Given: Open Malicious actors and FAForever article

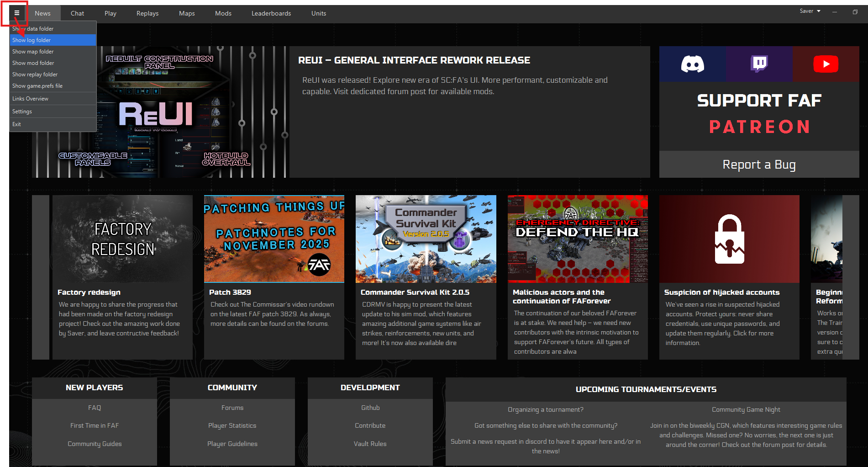Looking at the screenshot, I should 562,297.
